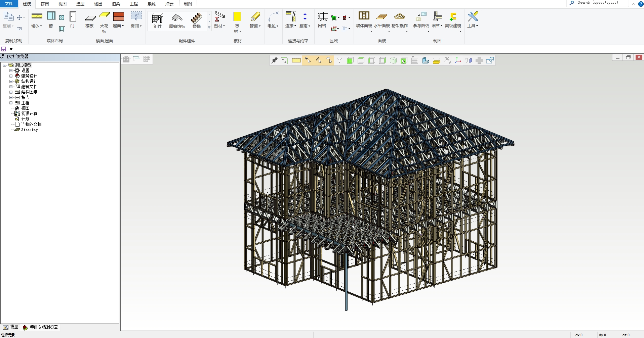The width and height of the screenshot is (644, 338).
Task: Choose the 天花板 ceiling tool
Action: [x=104, y=22]
